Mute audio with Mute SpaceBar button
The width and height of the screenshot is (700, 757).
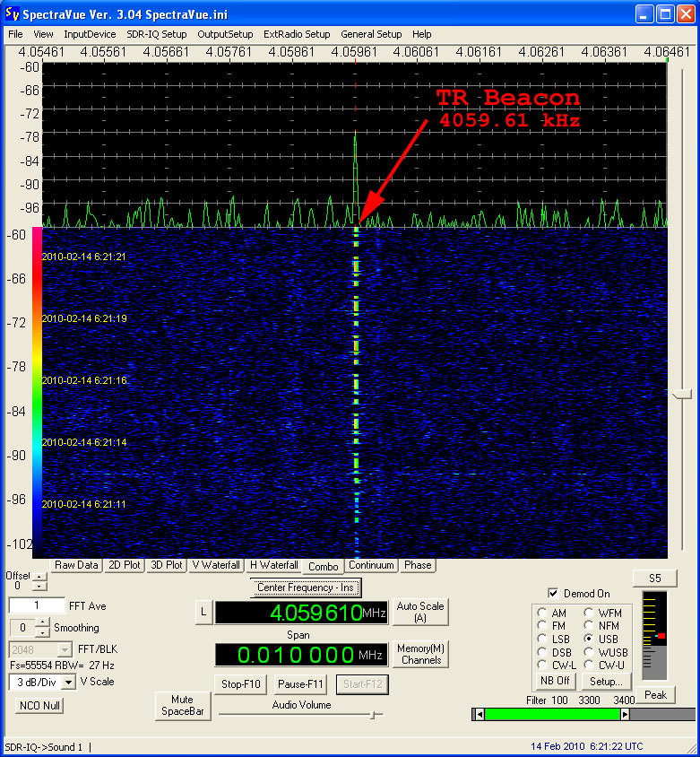click(182, 705)
